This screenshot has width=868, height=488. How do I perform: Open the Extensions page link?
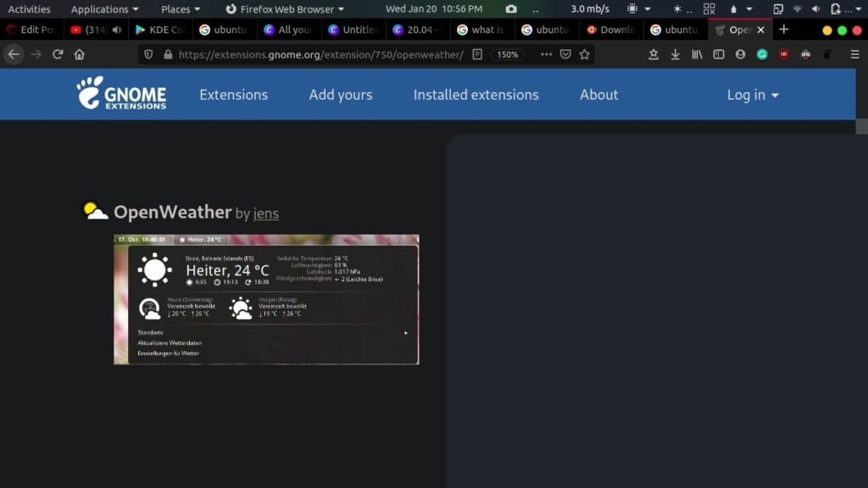click(x=234, y=95)
